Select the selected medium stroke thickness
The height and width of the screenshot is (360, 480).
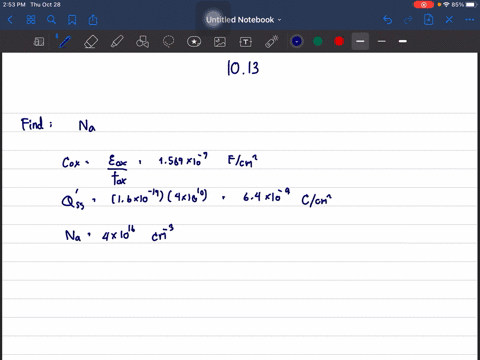point(360,41)
